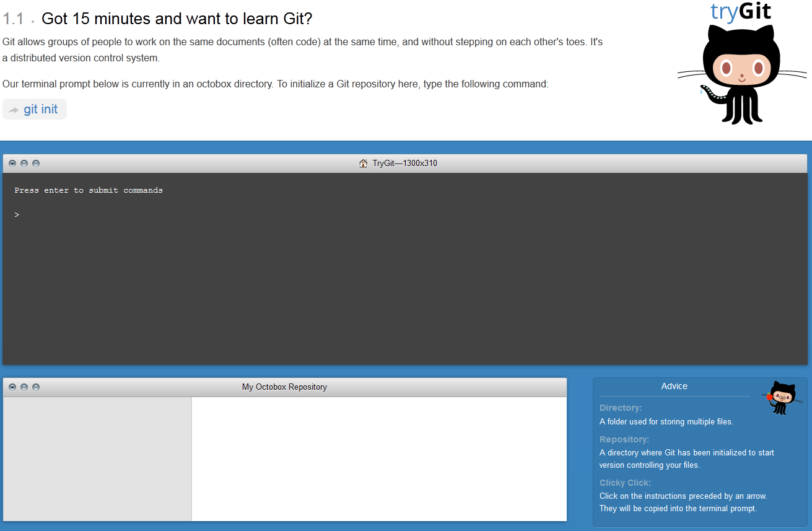Click the third window button of TryGit terminal

pyautogui.click(x=36, y=164)
